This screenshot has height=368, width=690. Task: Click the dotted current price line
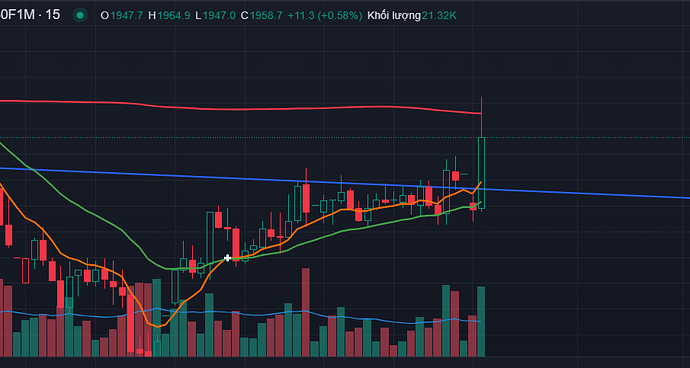coord(345,137)
